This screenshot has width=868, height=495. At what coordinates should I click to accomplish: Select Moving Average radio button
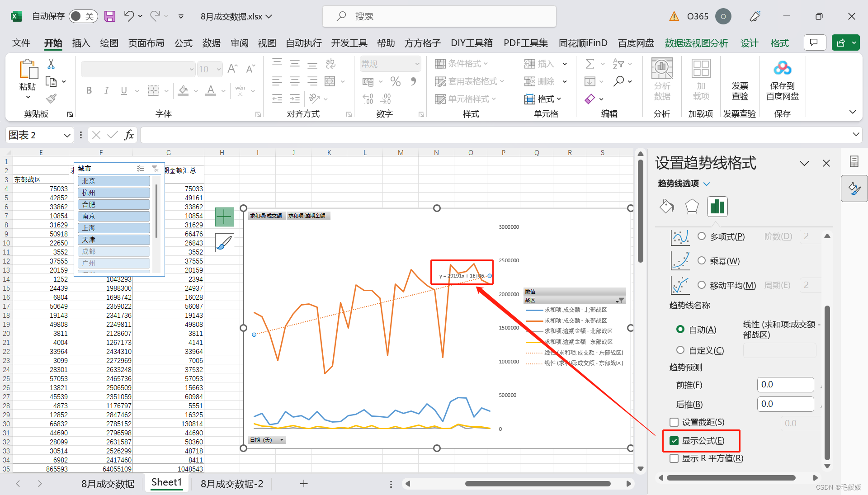click(702, 285)
